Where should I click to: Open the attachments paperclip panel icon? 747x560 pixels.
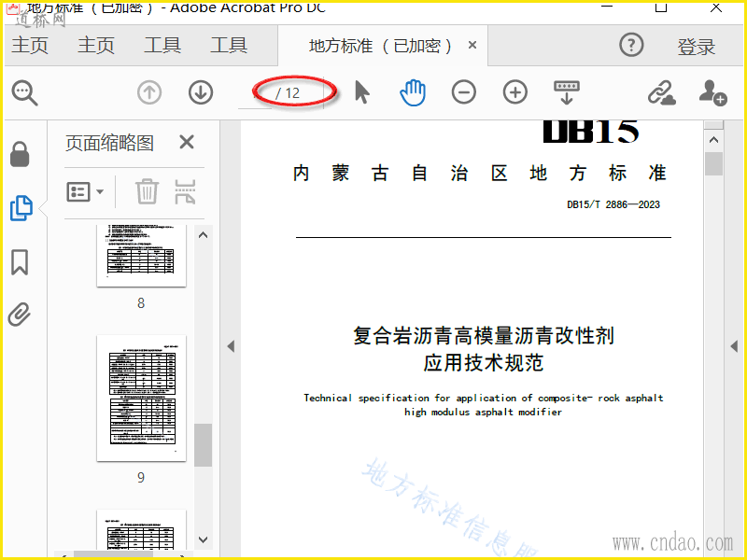(x=20, y=315)
